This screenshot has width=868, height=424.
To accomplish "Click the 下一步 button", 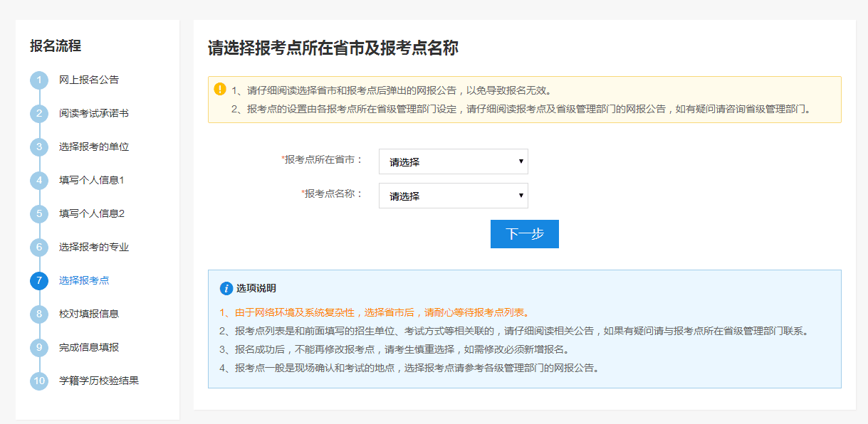I will (x=525, y=234).
